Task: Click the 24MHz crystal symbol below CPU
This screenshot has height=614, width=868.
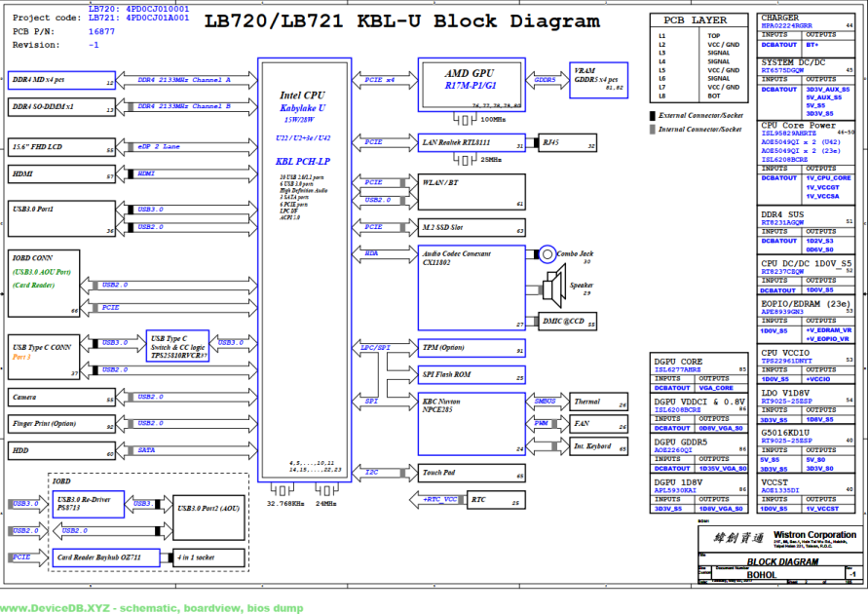Action: tap(326, 490)
